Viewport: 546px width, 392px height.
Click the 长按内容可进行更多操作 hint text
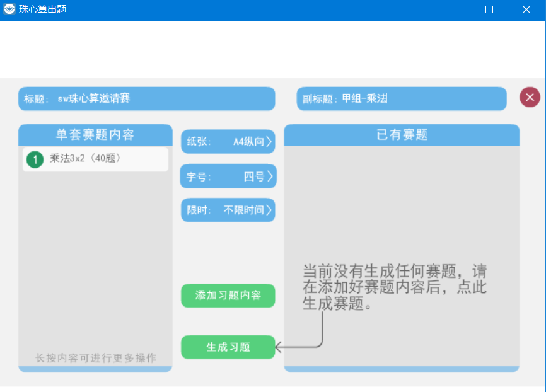coord(96,358)
